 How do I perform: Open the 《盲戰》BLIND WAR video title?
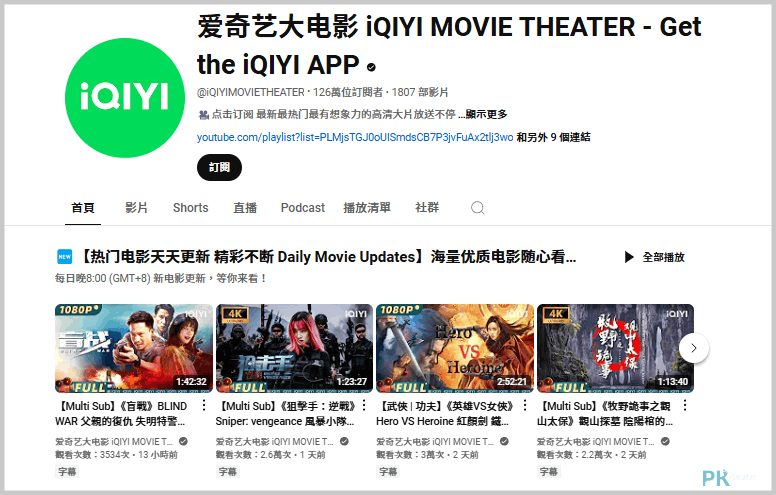point(121,414)
